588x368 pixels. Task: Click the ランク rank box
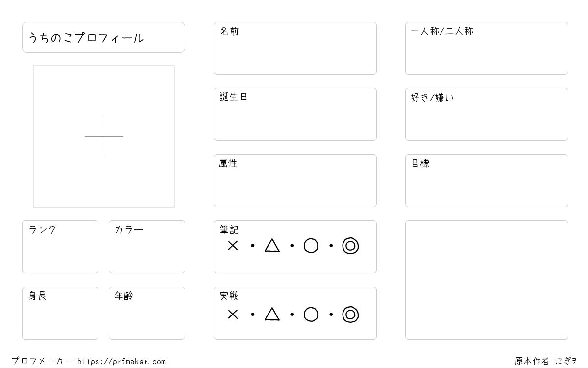click(x=60, y=247)
